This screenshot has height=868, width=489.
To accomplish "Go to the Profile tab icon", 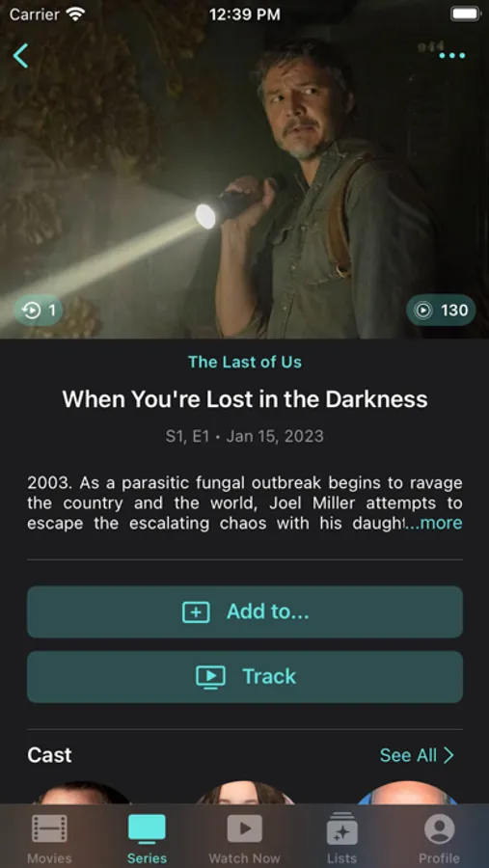I will pos(439,828).
